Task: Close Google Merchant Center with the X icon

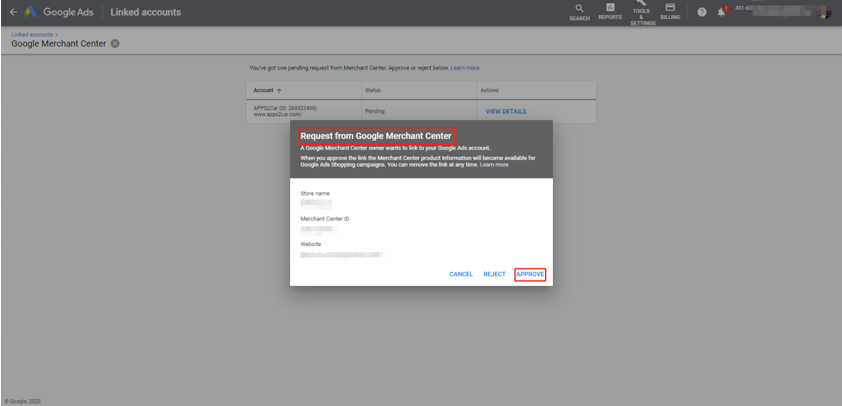Action: 115,44
